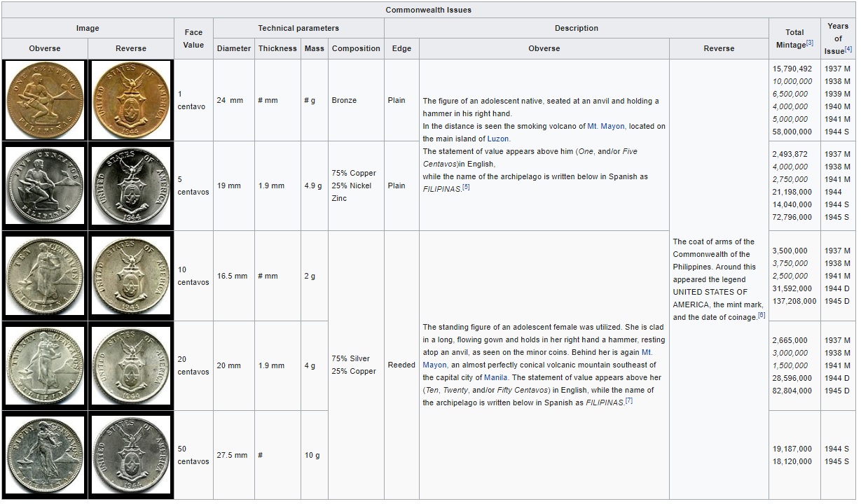Select the '50 centavos' face value cell
The height and width of the screenshot is (504, 861).
pos(193,455)
